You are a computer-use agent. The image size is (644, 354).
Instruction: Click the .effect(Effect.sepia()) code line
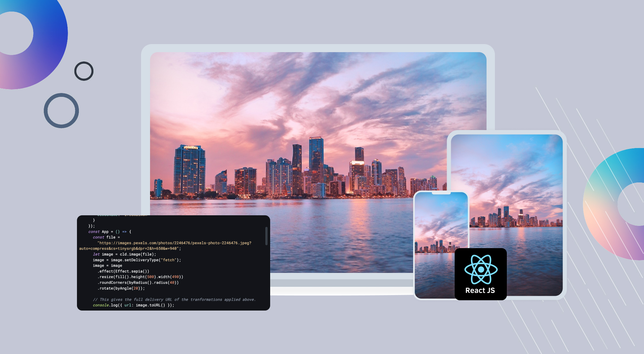(124, 271)
